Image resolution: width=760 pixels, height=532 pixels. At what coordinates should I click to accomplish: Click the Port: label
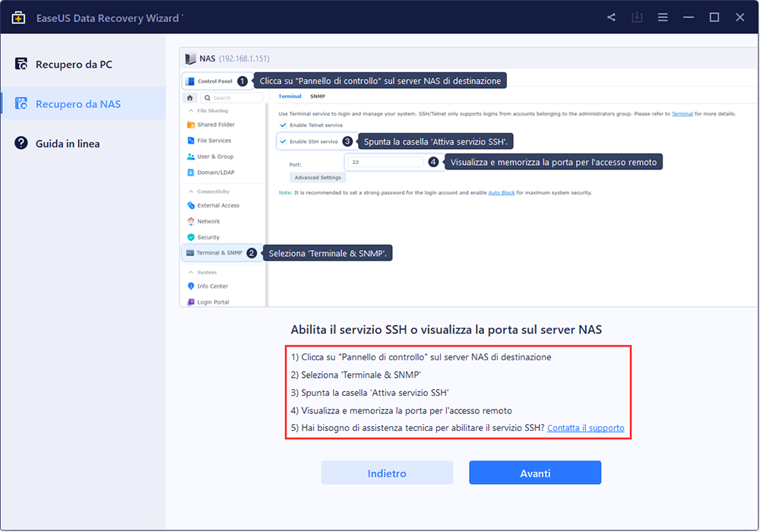(x=295, y=165)
